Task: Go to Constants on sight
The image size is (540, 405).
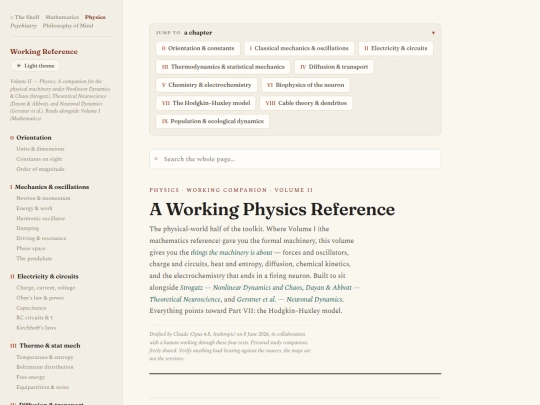Action: [39, 159]
